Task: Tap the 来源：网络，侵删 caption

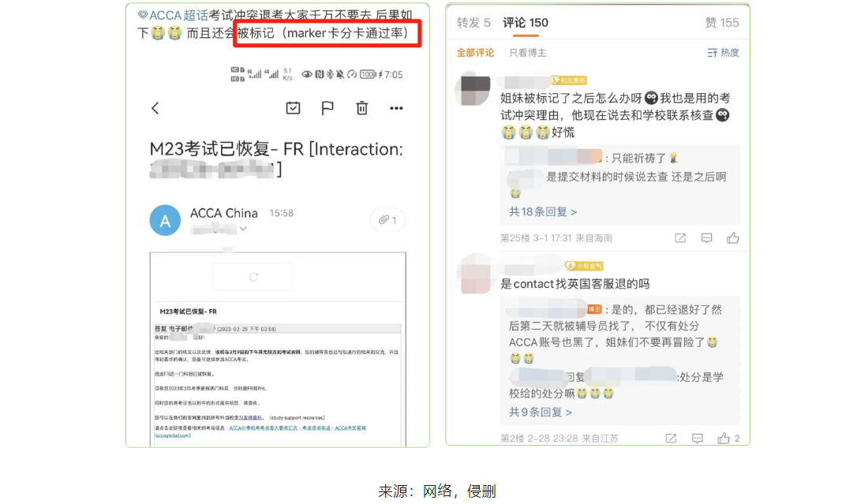Action: tap(437, 491)
